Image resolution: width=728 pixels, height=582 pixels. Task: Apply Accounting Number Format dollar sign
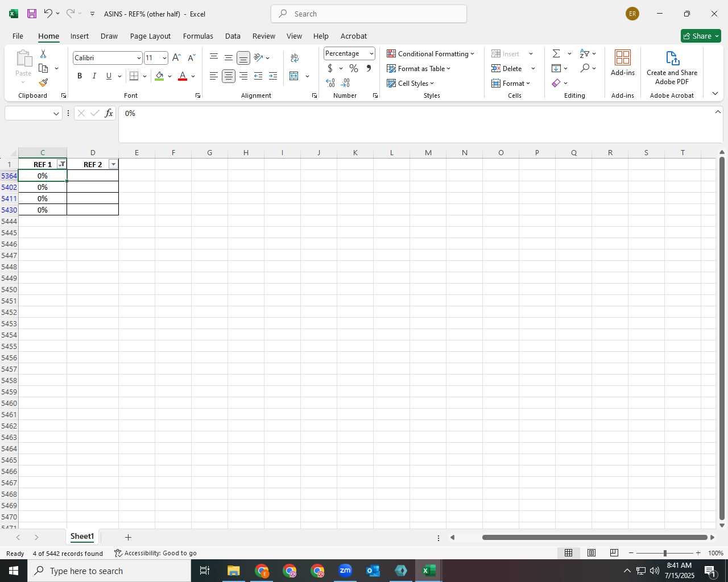[x=330, y=68]
